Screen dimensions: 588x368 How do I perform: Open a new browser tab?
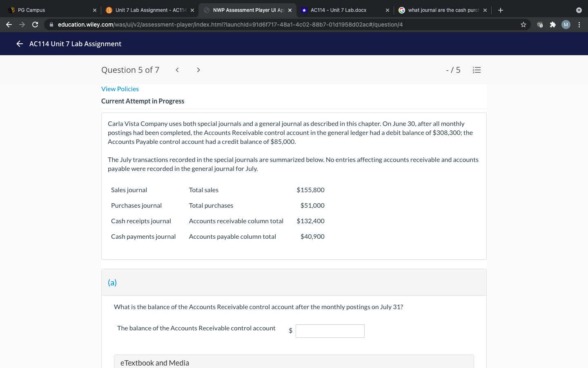point(501,10)
